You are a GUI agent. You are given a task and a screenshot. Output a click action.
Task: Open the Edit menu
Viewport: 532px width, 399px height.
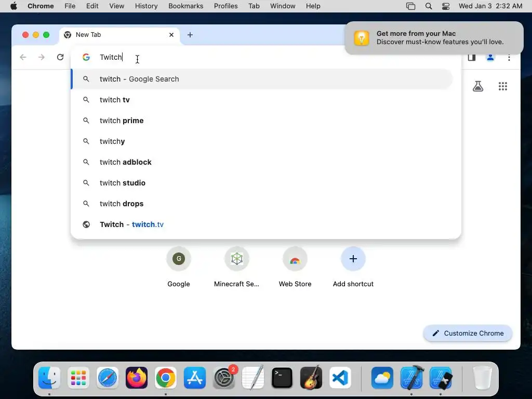click(x=92, y=6)
